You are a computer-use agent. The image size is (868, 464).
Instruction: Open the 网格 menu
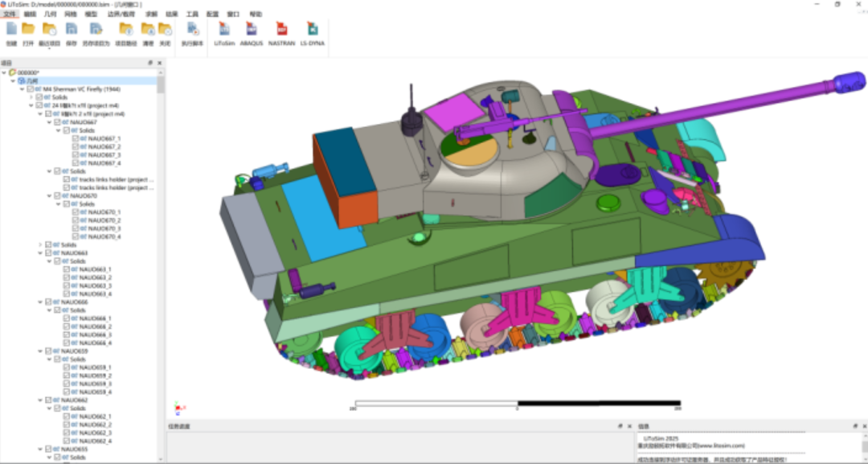71,14
